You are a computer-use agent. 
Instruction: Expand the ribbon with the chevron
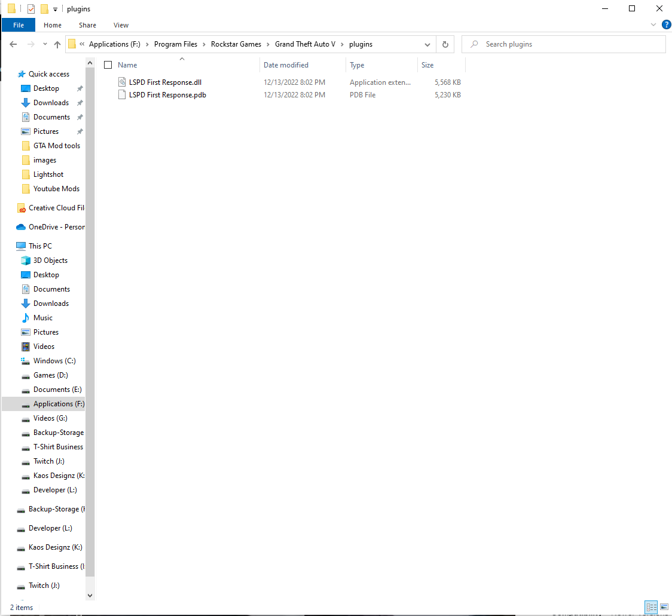(x=653, y=24)
